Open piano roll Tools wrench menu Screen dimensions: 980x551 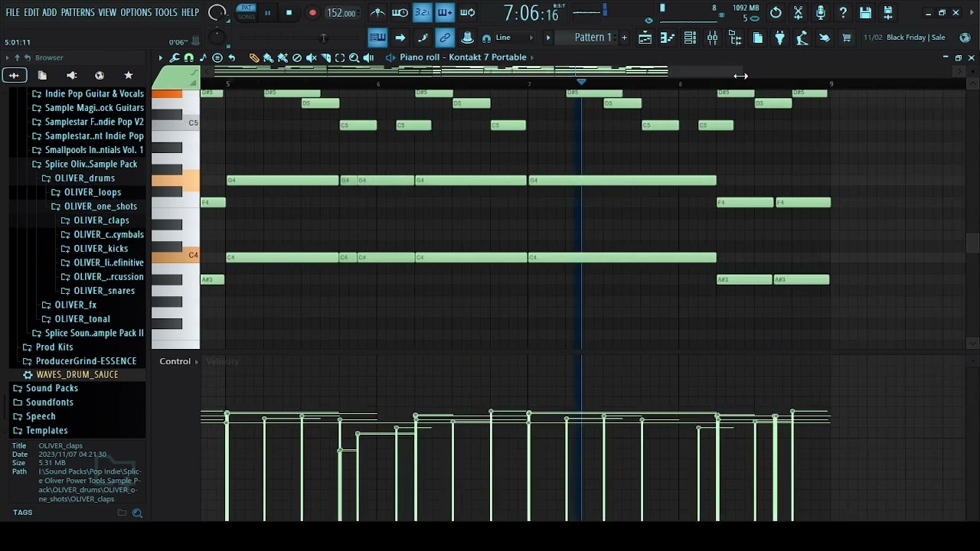coord(175,58)
